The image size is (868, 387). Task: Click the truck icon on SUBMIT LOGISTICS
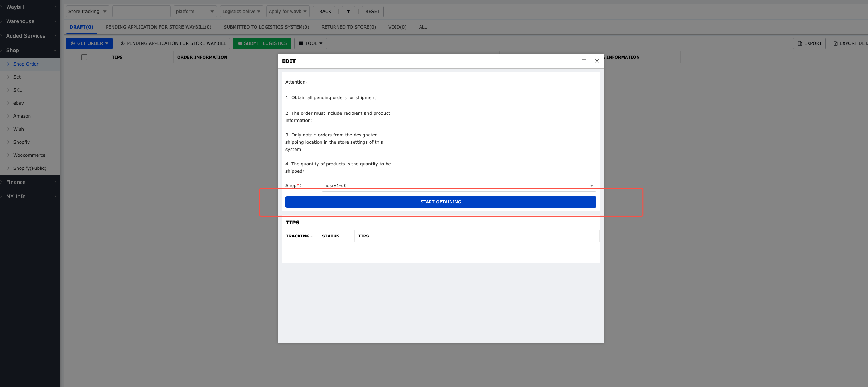(240, 43)
